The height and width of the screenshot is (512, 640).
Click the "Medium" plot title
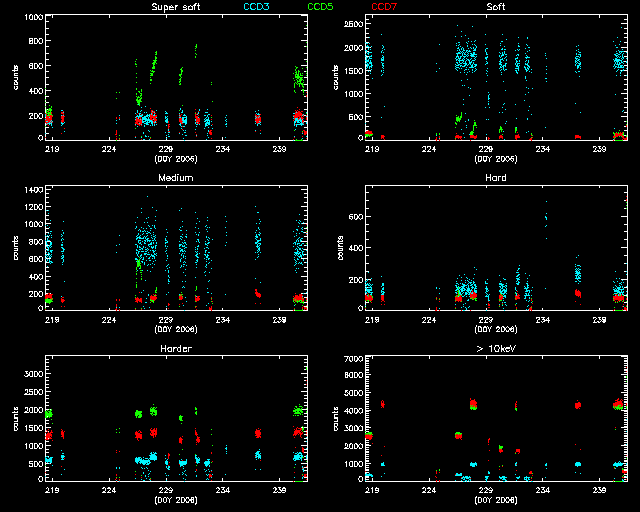[x=176, y=178]
